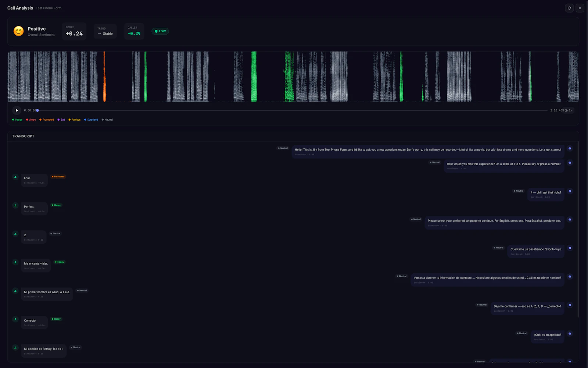The image size is (588, 368).
Task: Click the playback progress slider handle
Action: click(37, 110)
